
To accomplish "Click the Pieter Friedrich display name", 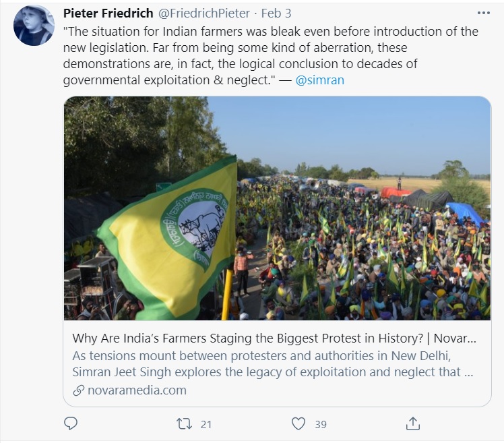I will click(108, 14).
